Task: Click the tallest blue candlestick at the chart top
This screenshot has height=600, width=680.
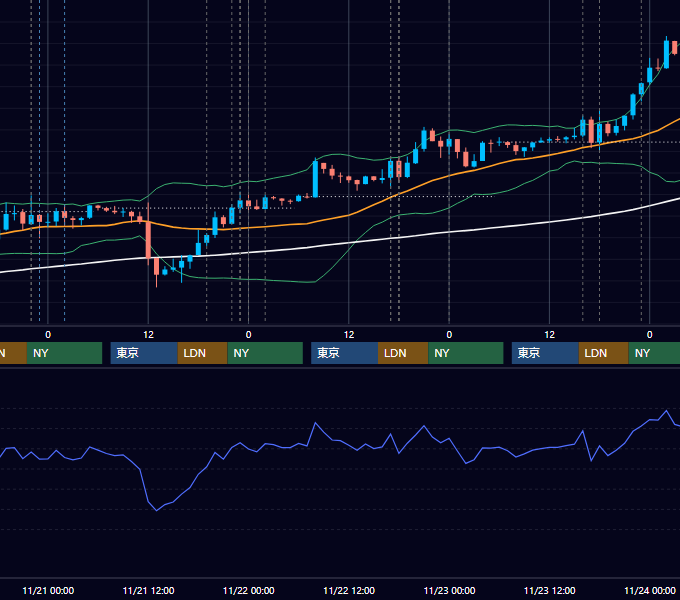Action: 667,54
